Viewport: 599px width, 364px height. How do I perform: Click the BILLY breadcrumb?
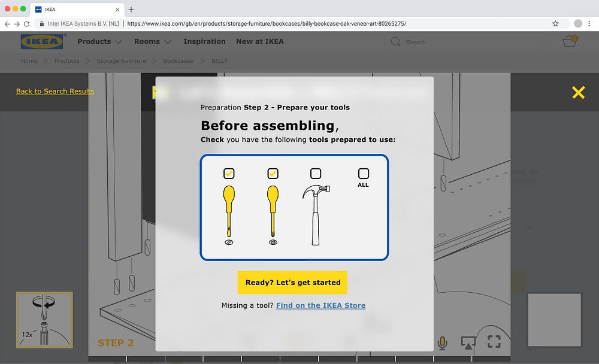click(x=220, y=60)
